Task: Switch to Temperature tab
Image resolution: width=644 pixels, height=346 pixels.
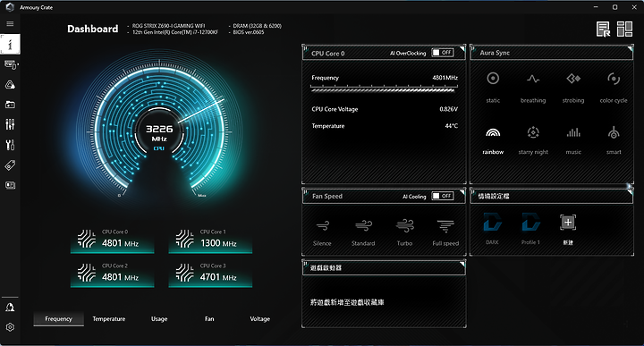Action: click(109, 319)
